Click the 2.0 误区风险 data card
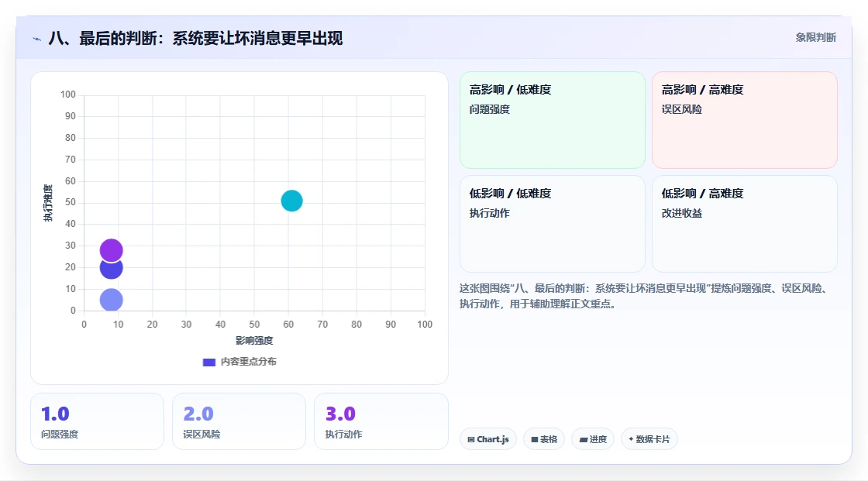This screenshot has height=481, width=868. tap(239, 421)
